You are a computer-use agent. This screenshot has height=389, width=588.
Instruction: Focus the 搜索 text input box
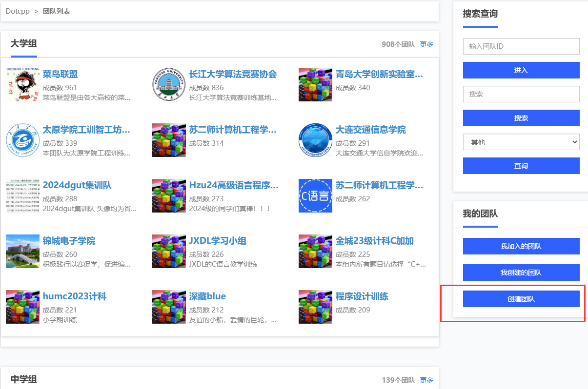point(521,94)
